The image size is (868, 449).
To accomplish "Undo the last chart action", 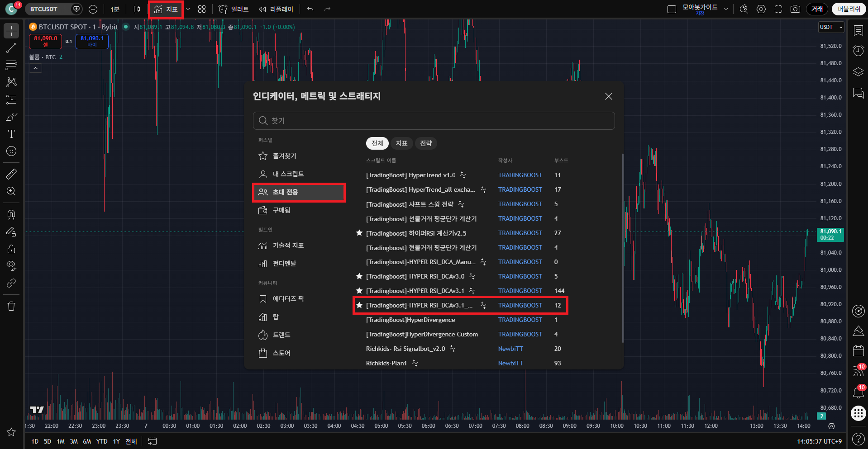I will [310, 9].
